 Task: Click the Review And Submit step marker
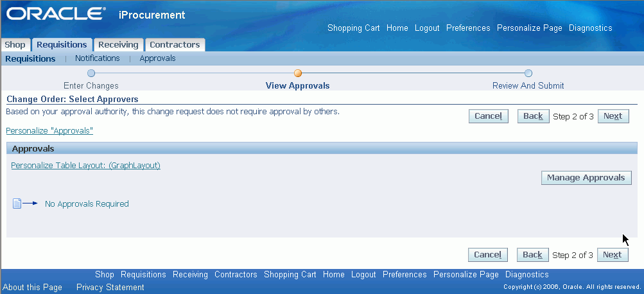click(x=528, y=73)
